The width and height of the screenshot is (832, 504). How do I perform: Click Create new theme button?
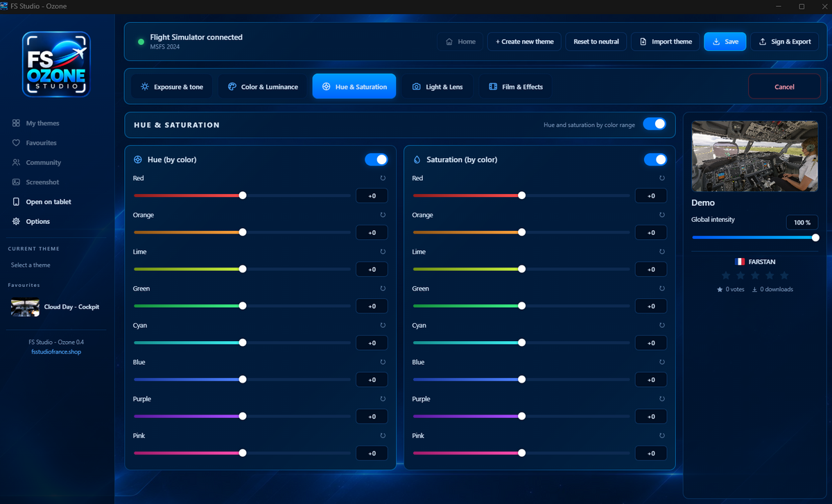524,42
